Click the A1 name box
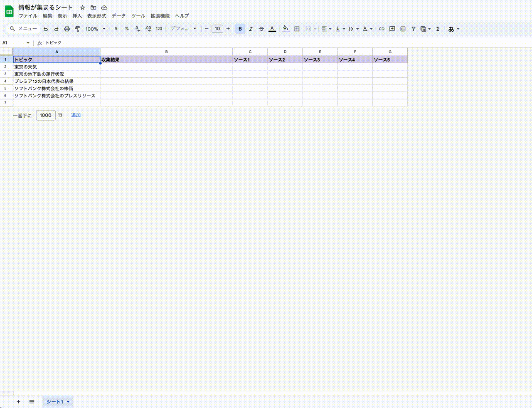This screenshot has width=532, height=408. click(13, 43)
